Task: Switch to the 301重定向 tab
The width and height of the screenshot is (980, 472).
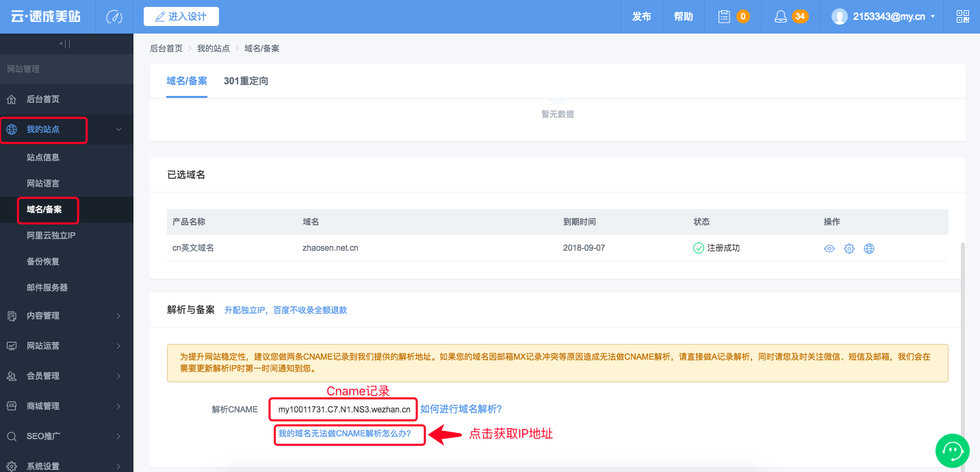Action: (x=246, y=81)
